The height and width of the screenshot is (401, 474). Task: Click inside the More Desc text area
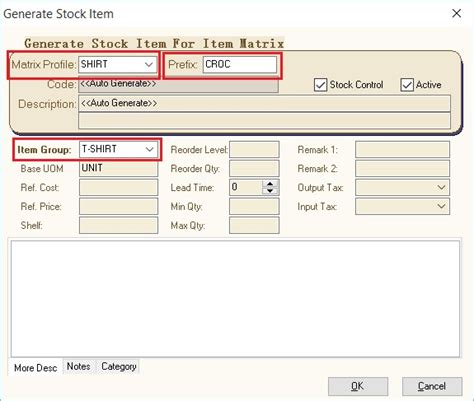(235, 299)
